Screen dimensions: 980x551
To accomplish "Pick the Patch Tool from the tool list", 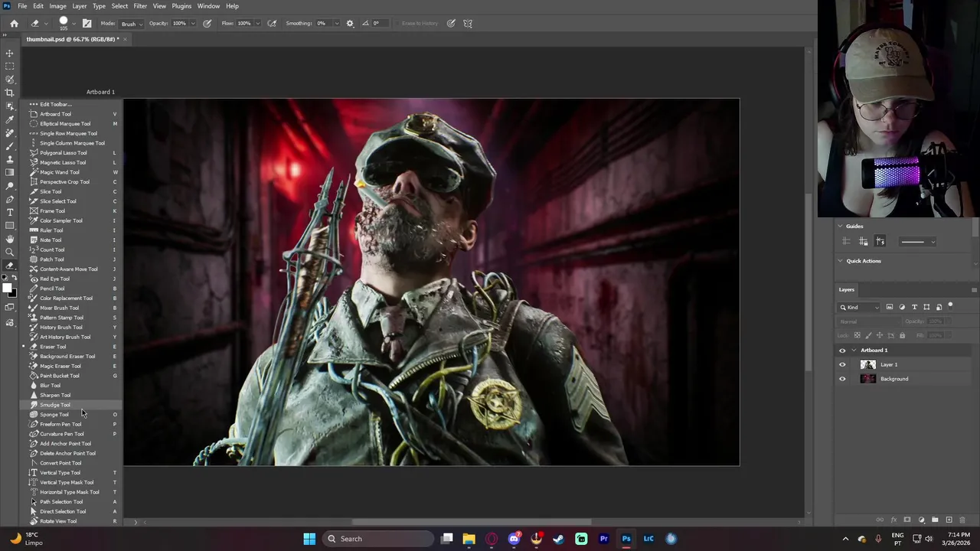I will [x=51, y=259].
